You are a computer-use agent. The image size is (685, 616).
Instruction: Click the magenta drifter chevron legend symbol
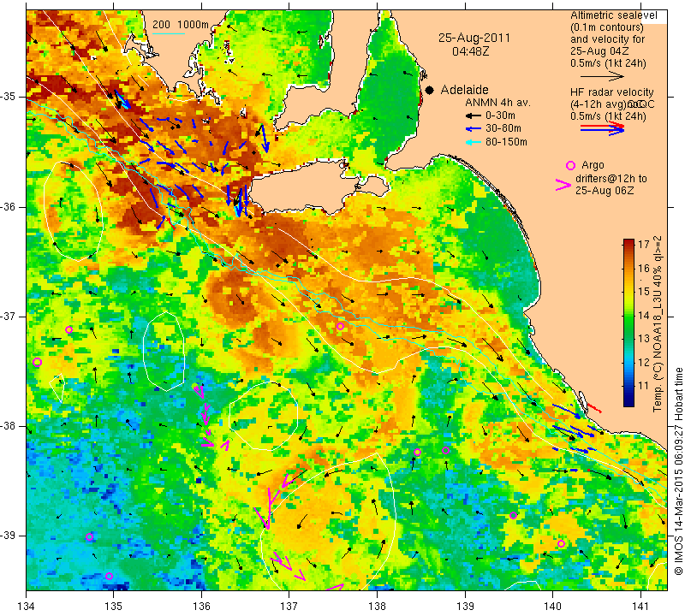(563, 185)
